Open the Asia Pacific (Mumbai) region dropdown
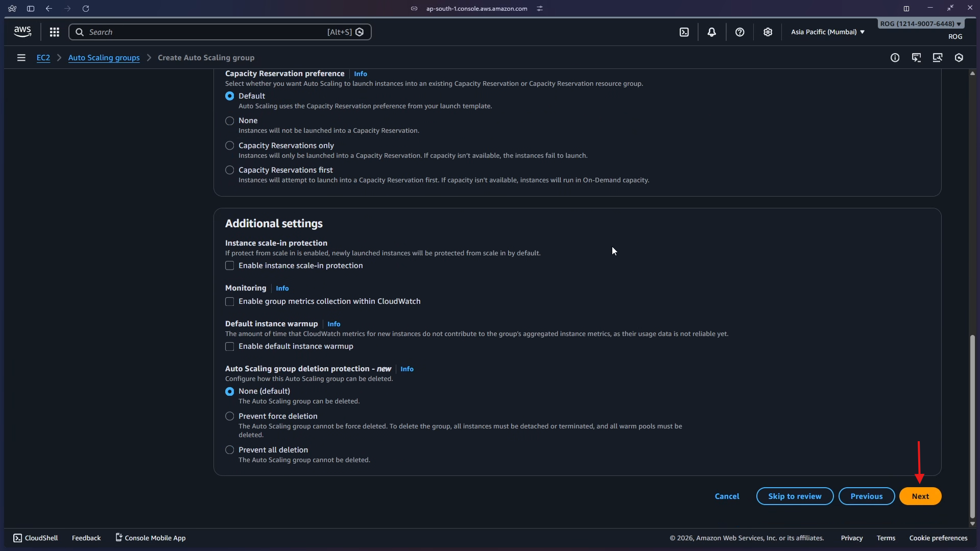 [826, 32]
